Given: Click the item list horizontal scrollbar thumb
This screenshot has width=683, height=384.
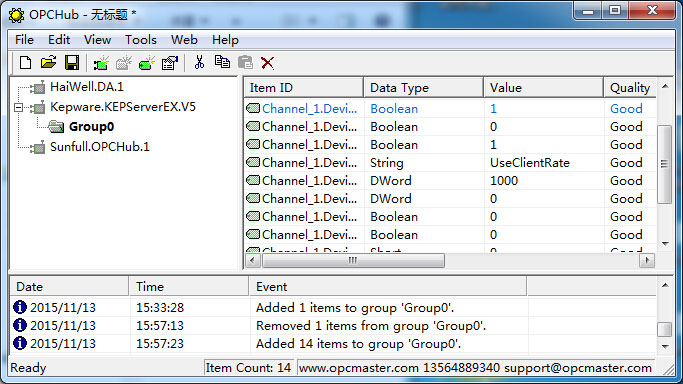Looking at the screenshot, I should (x=353, y=260).
